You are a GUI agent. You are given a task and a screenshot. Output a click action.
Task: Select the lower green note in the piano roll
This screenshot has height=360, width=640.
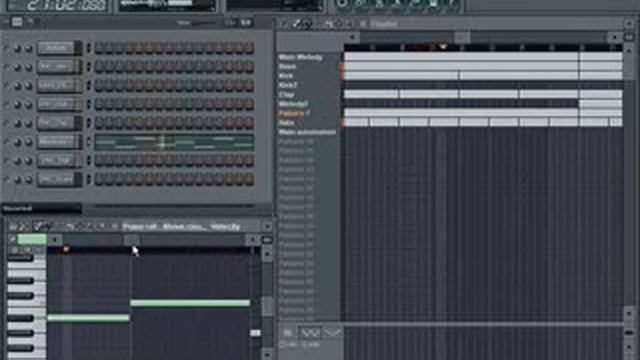pyautogui.click(x=89, y=318)
